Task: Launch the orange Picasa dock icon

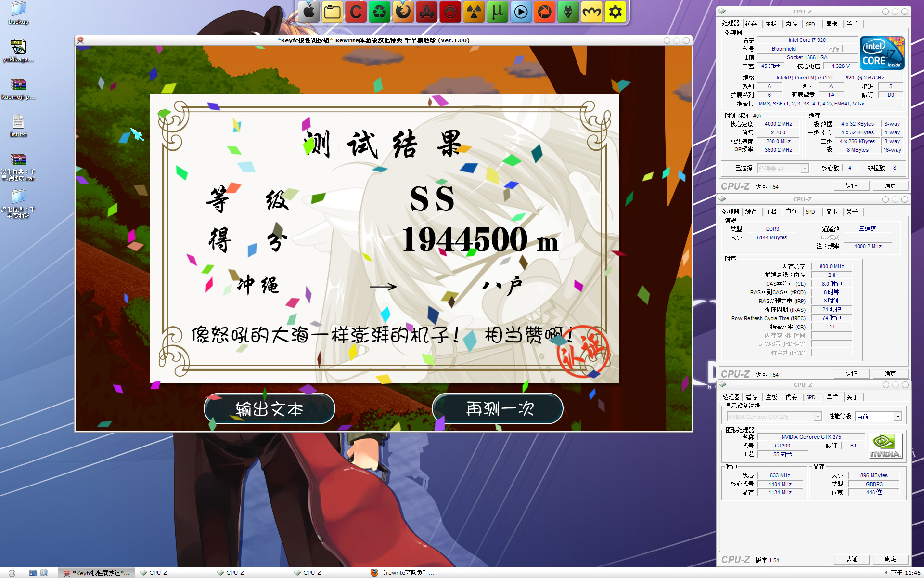Action: [545, 12]
